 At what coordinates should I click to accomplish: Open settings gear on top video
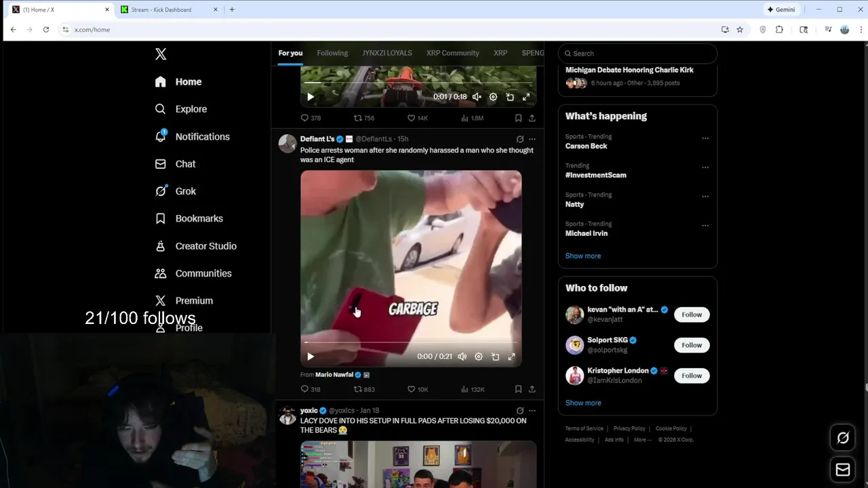(493, 97)
